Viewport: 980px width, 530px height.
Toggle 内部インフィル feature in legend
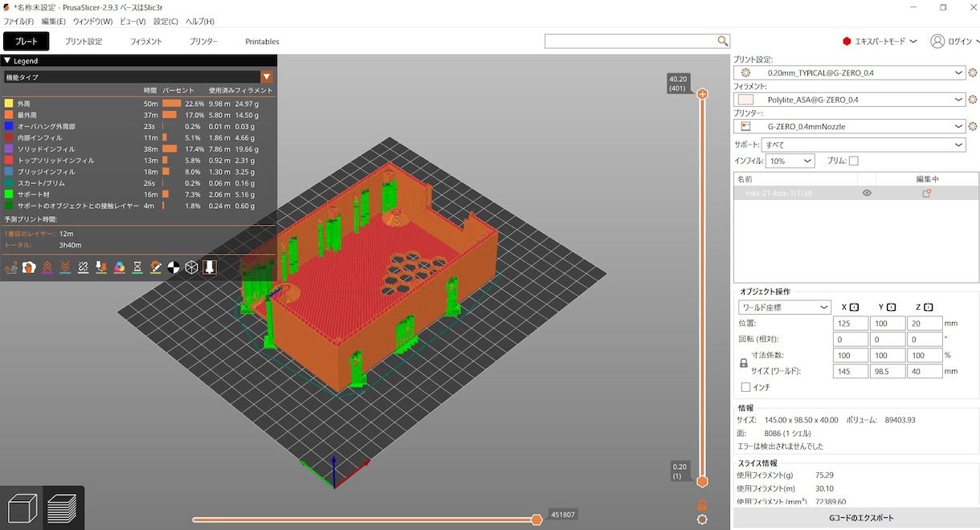pyautogui.click(x=139, y=138)
